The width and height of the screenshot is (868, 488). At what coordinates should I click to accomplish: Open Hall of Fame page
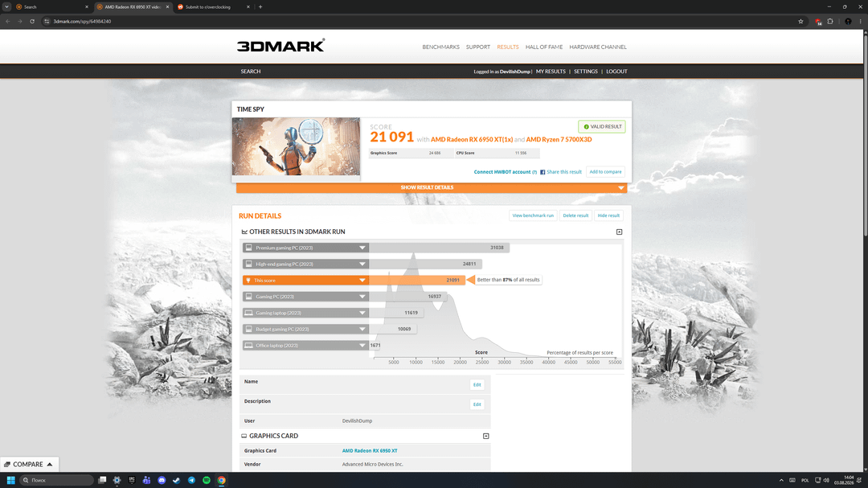click(x=543, y=47)
